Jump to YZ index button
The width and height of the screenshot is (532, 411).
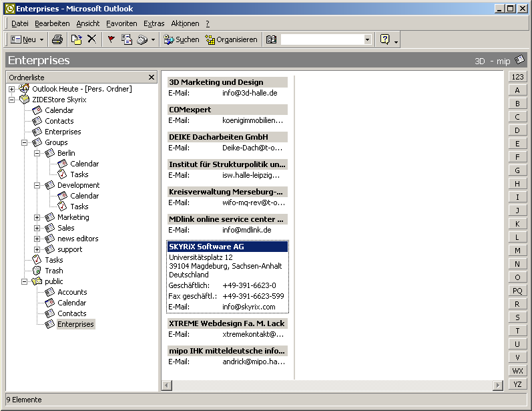[x=517, y=384]
